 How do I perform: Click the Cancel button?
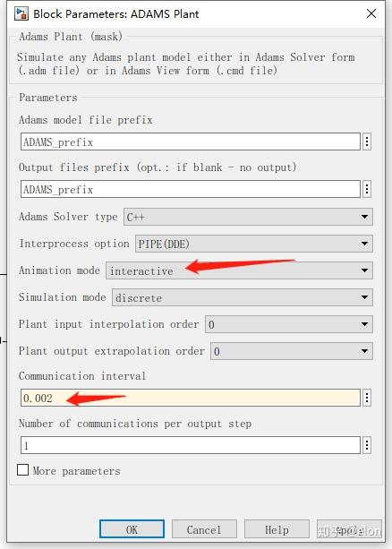pyautogui.click(x=204, y=529)
